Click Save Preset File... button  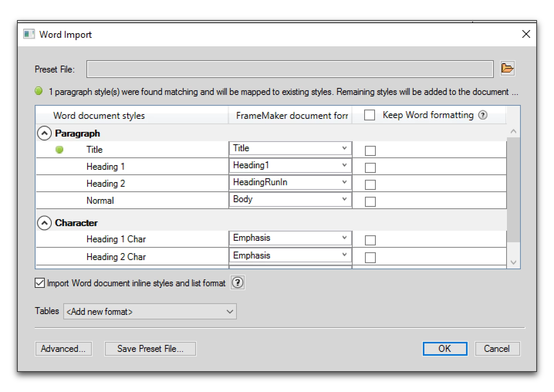point(150,348)
